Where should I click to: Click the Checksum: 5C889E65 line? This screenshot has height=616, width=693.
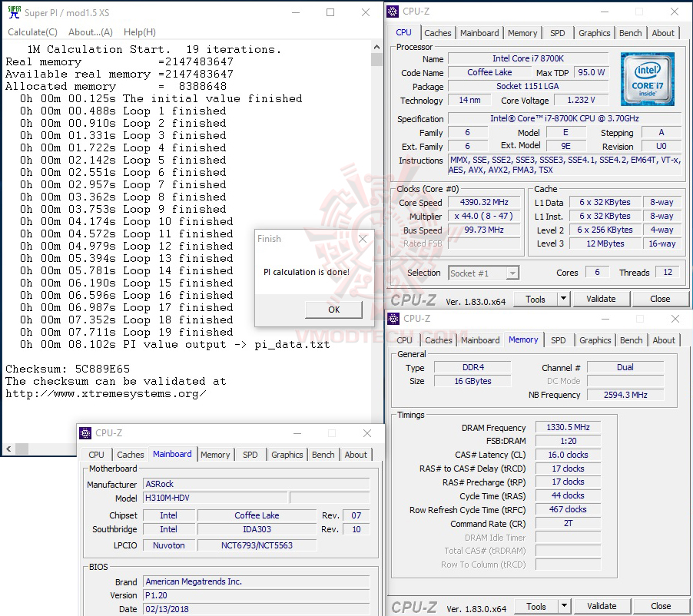(68, 369)
